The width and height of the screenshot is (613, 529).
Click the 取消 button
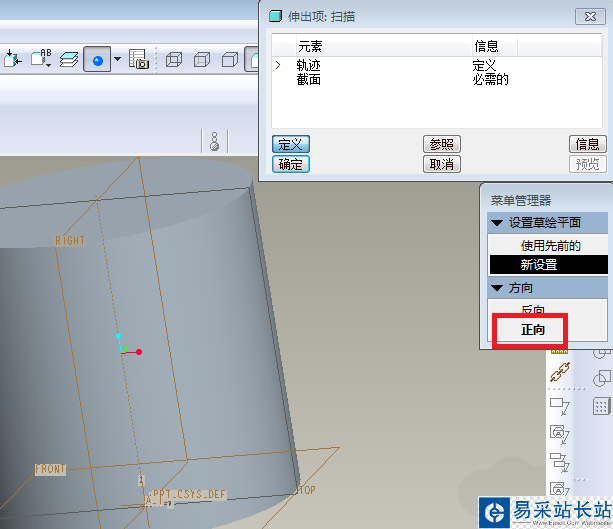tap(442, 164)
